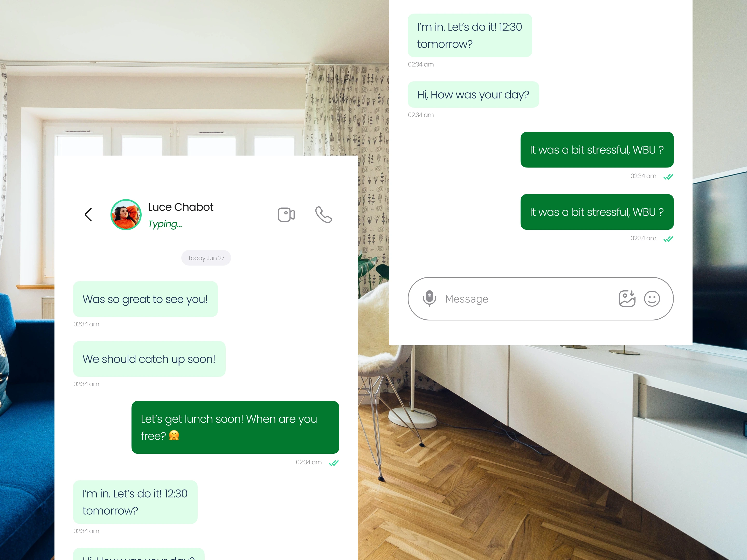The image size is (747, 560).
Task: Click into the Message input field
Action: click(x=540, y=299)
